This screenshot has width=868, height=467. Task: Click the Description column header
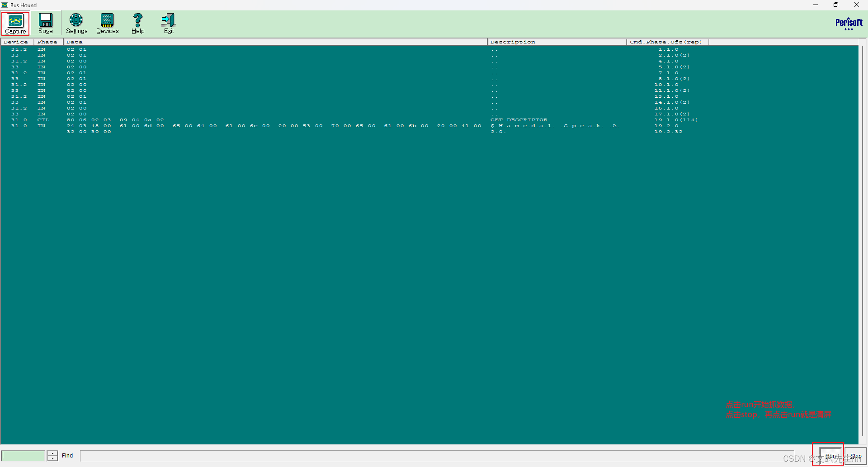click(513, 42)
